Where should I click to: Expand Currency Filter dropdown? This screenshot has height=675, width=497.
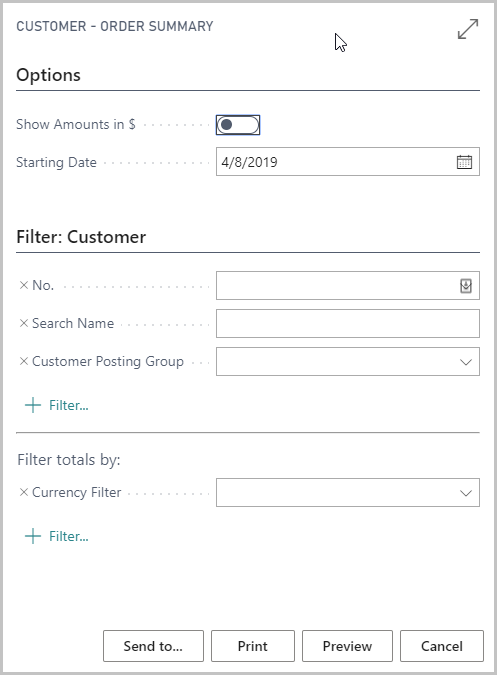pos(466,493)
